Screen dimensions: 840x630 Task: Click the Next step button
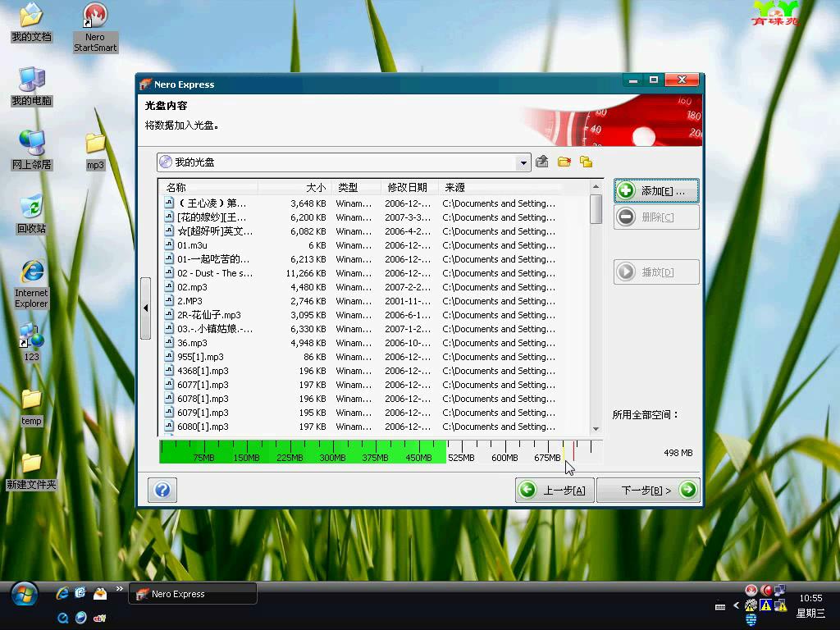coord(648,490)
